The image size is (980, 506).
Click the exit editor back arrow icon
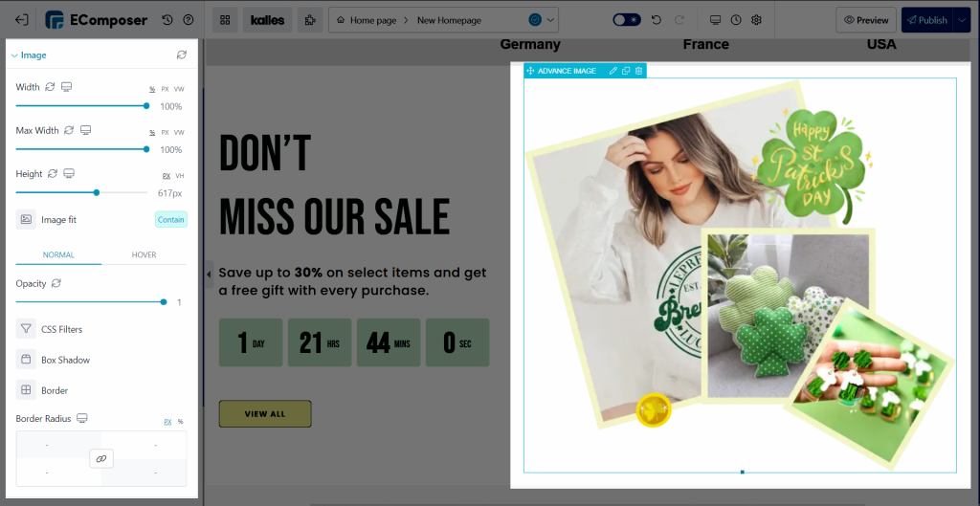[21, 20]
